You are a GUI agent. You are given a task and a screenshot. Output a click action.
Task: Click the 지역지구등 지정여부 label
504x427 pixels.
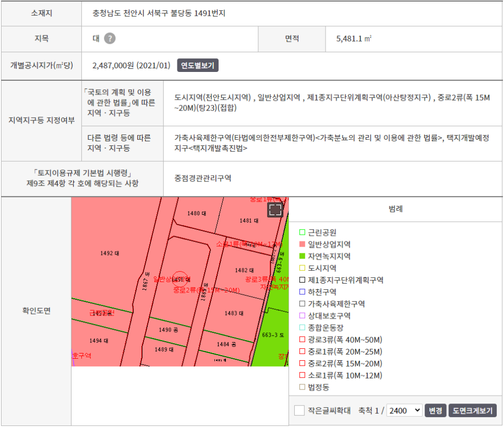[x=41, y=120]
